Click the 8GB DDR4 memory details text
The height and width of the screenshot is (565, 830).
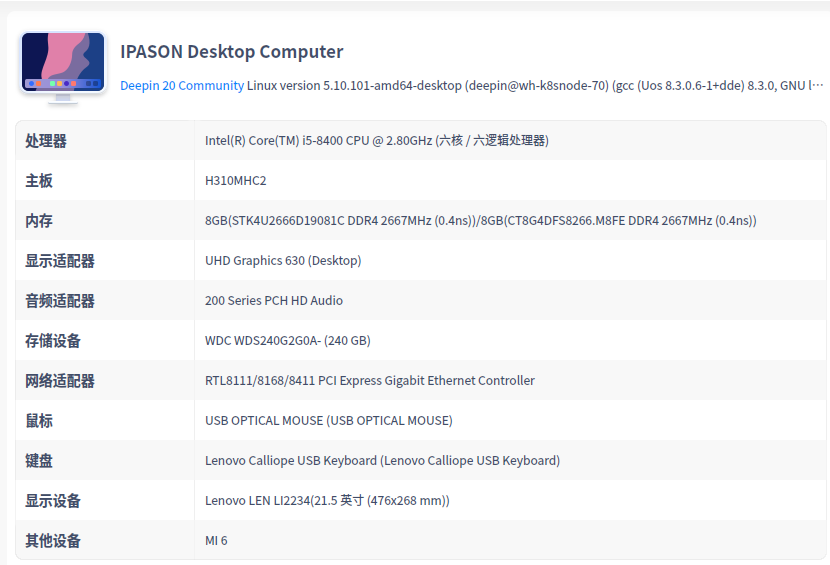[480, 221]
